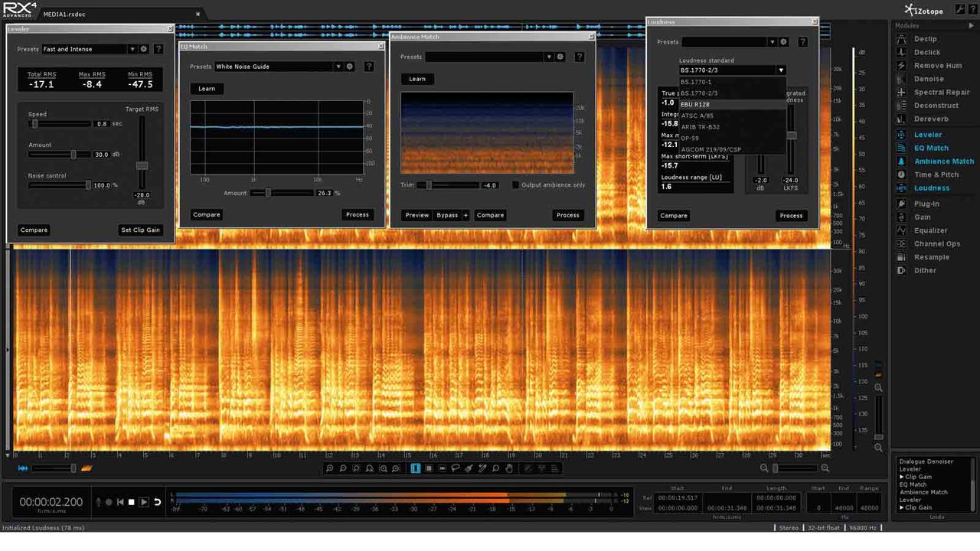Open the Time & Pitch module
Image resolution: width=980 pixels, height=551 pixels.
point(936,174)
